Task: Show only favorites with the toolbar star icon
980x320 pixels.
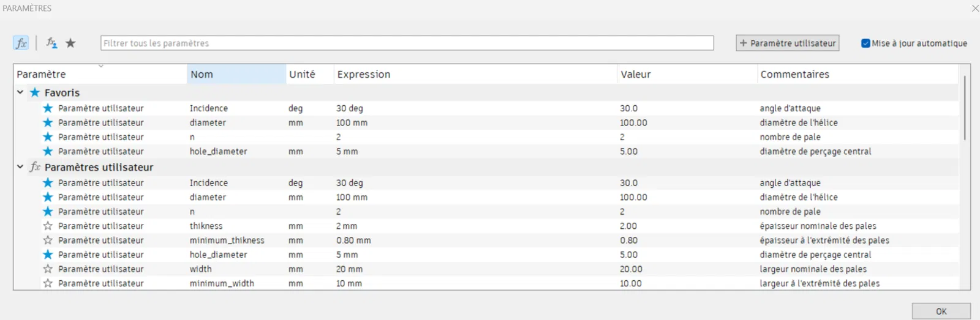Action: coord(71,43)
